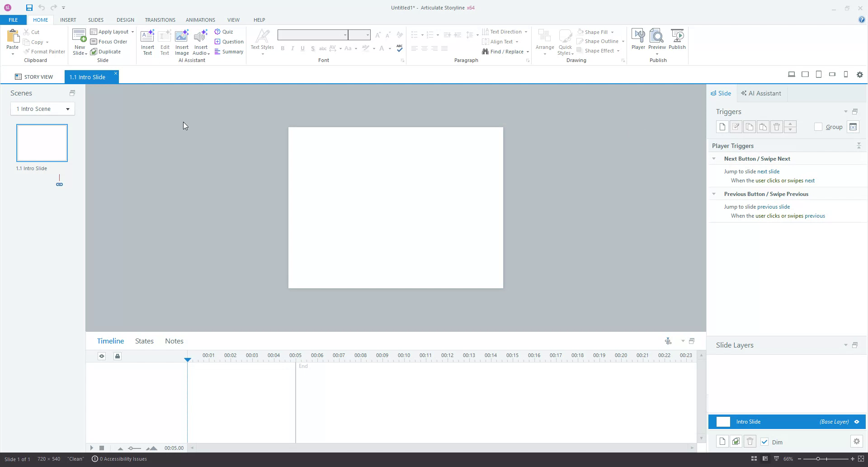This screenshot has width=868, height=467.
Task: Toggle bold formatting in the Font group
Action: pos(283,48)
